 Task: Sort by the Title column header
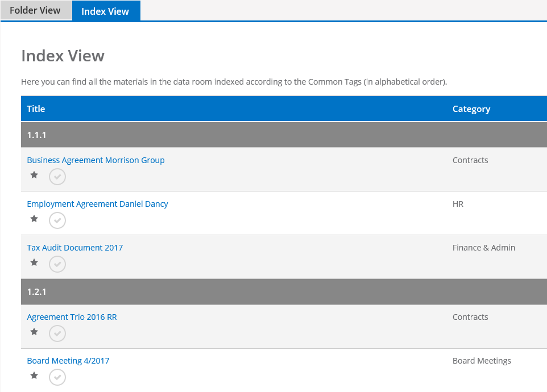[36, 109]
